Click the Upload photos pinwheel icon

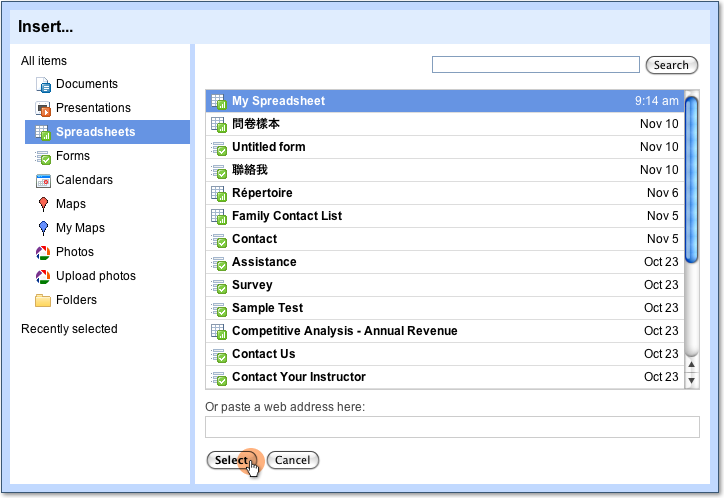coord(43,276)
